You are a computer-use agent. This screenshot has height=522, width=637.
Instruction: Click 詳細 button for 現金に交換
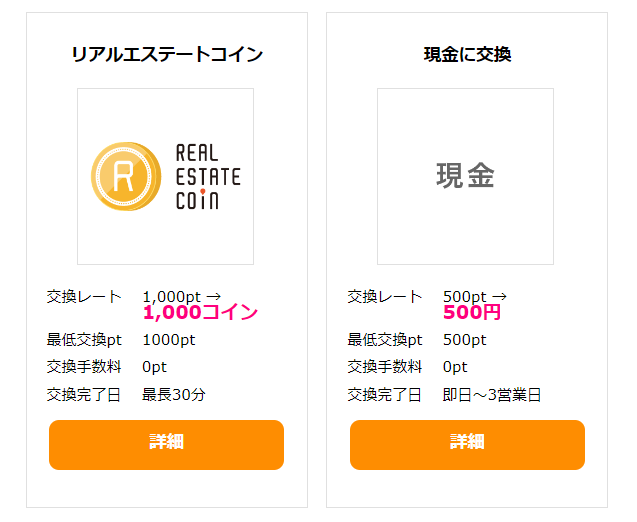[x=467, y=445]
